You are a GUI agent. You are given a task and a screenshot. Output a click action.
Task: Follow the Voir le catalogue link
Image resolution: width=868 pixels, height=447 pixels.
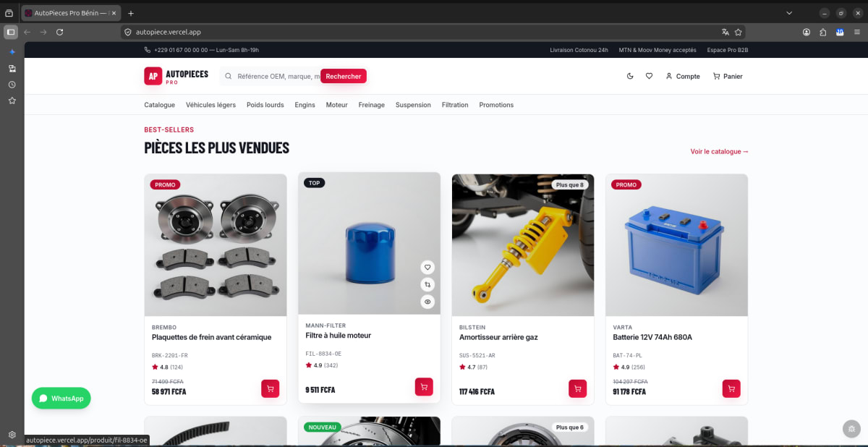pos(719,152)
